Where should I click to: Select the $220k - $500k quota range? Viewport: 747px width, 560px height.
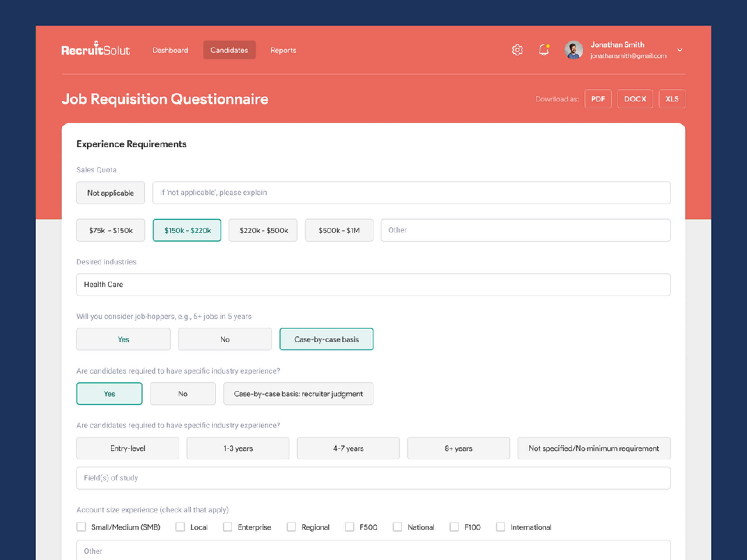tap(263, 230)
